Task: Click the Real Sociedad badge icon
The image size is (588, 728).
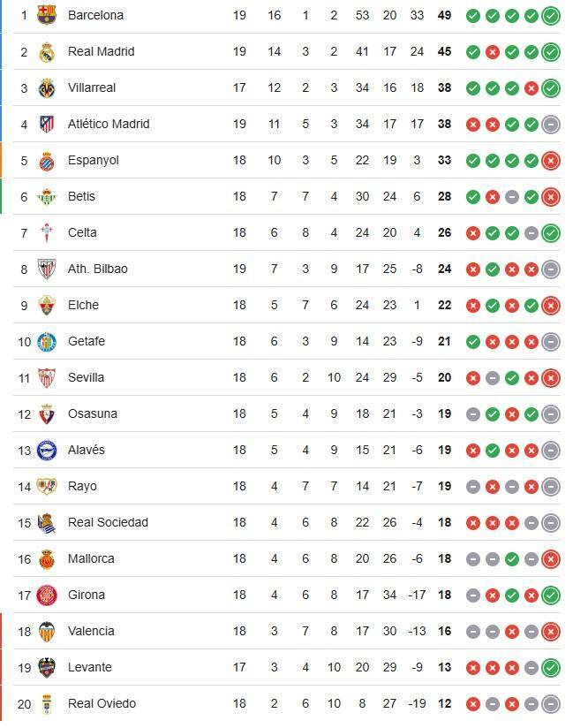Action: click(x=47, y=522)
